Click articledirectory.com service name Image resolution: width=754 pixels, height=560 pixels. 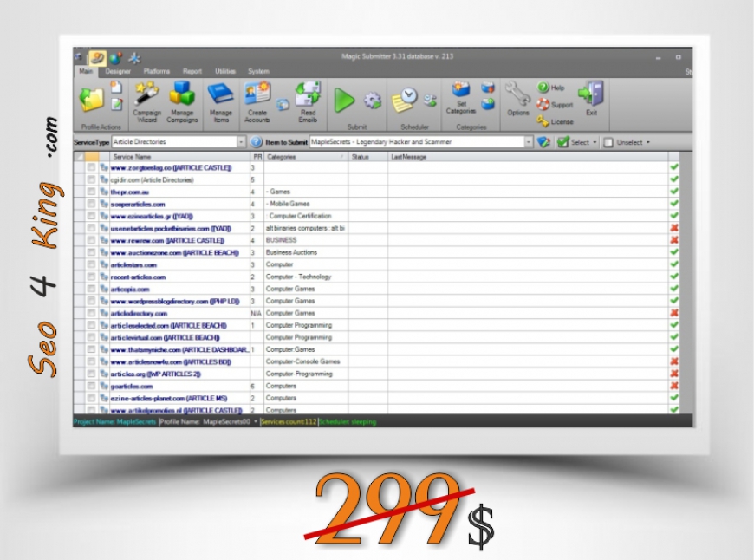click(139, 313)
